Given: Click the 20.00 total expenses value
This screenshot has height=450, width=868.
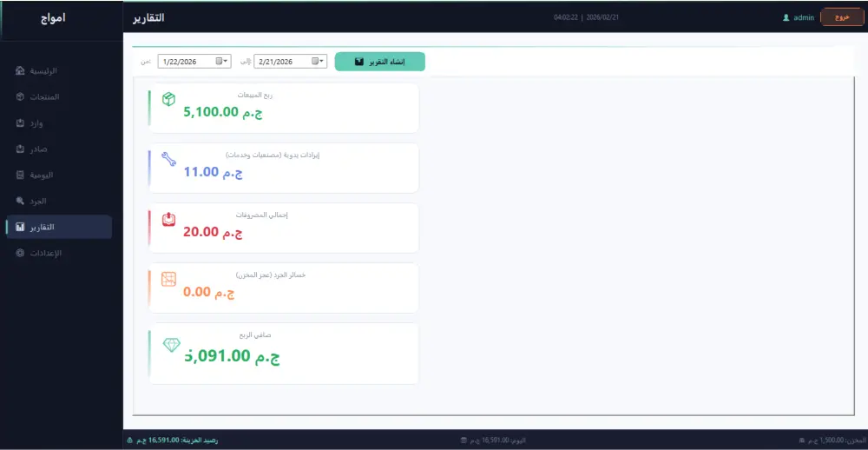Looking at the screenshot, I should click(214, 232).
